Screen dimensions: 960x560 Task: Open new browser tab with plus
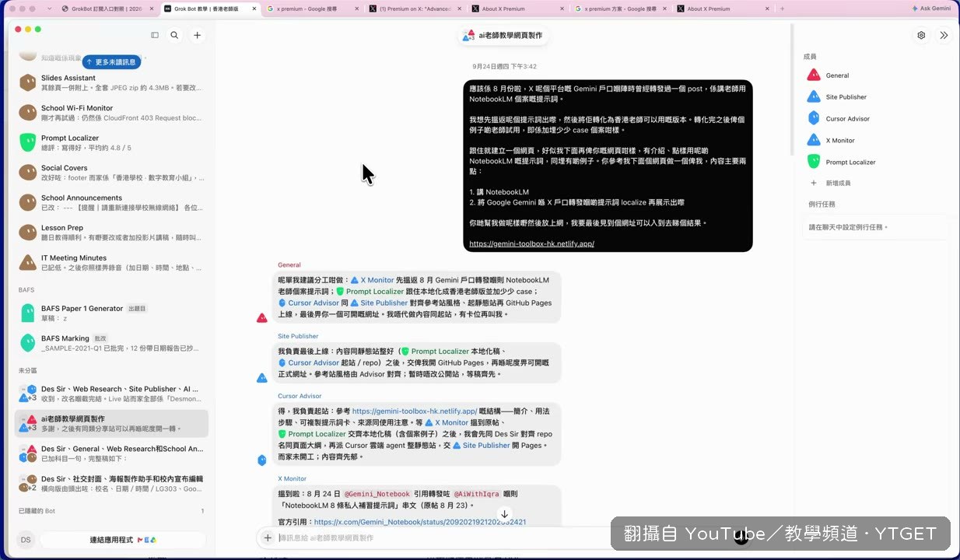pyautogui.click(x=782, y=9)
